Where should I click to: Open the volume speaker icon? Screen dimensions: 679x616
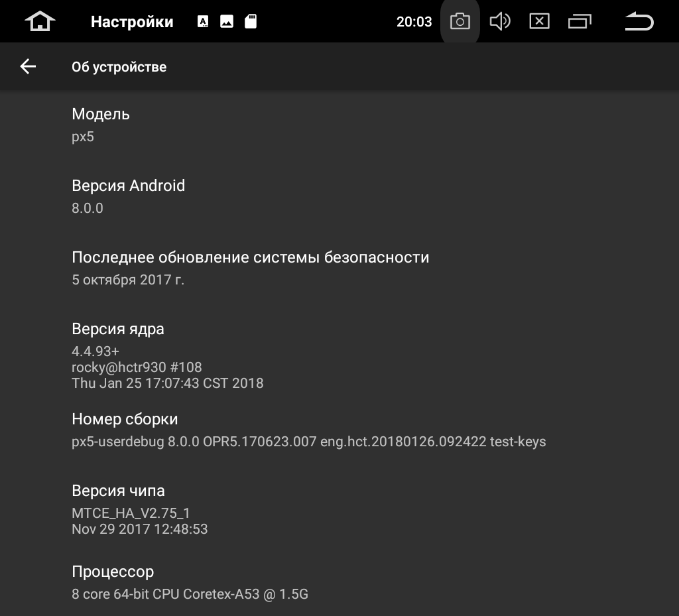tap(500, 21)
